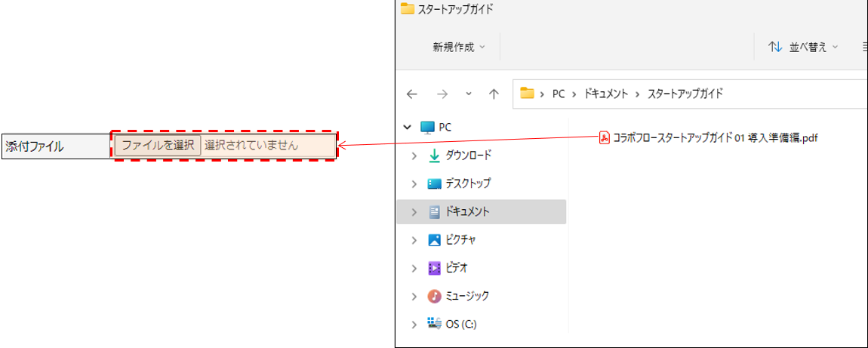Screen dimensions: 868x348
Task: Click the sort arrows icon beside 並べ替え
Action: tap(774, 47)
